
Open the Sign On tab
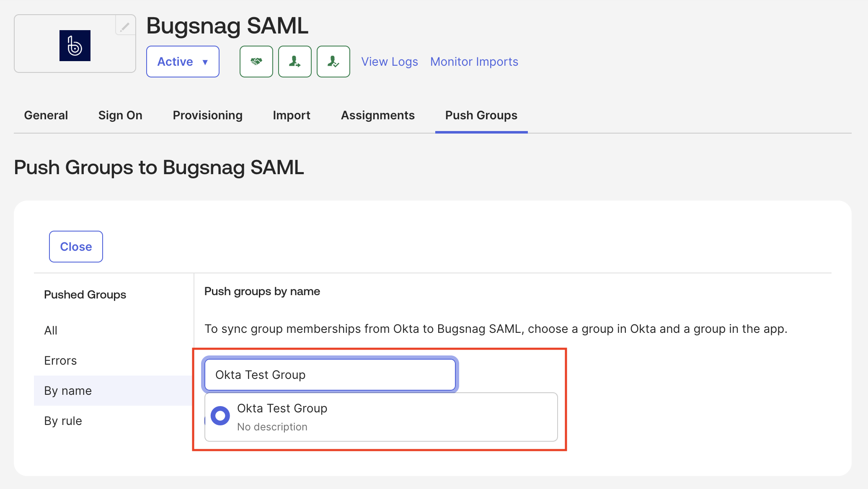click(x=120, y=115)
